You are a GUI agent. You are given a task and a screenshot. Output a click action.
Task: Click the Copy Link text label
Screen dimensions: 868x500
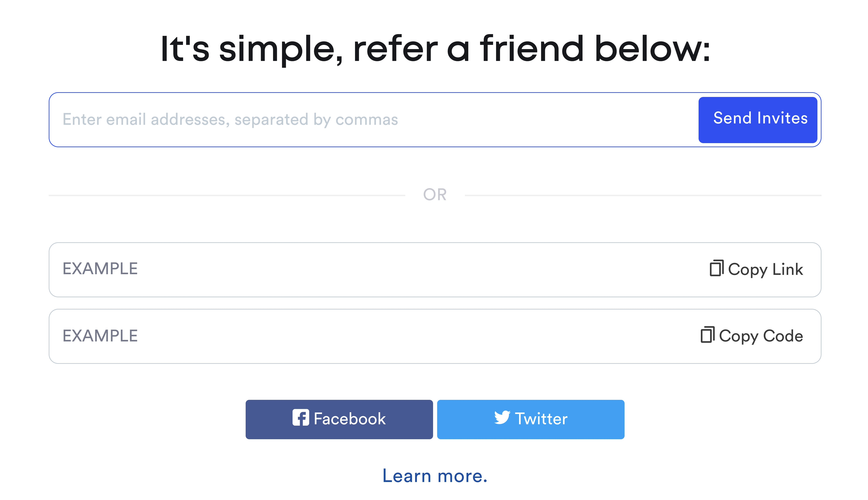(x=765, y=270)
